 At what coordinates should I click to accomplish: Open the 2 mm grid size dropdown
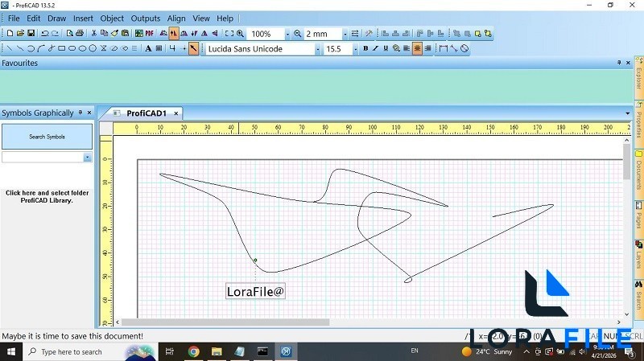point(345,34)
